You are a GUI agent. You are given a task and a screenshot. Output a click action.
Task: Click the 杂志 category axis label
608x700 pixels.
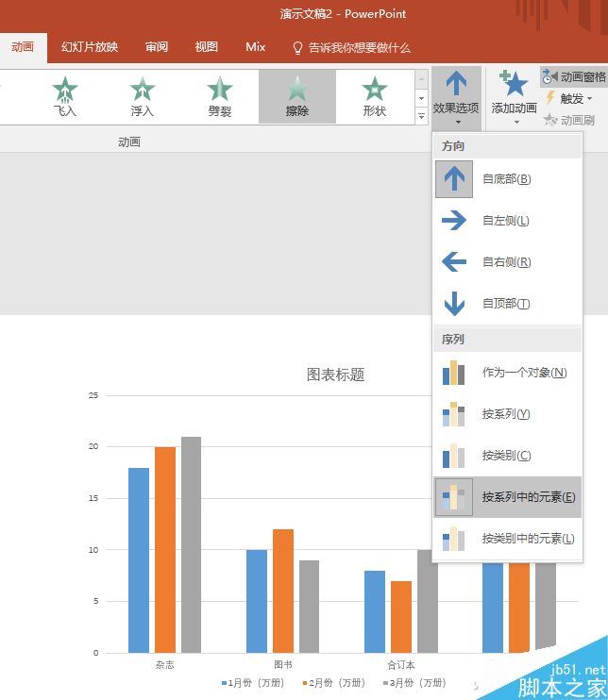coord(165,665)
